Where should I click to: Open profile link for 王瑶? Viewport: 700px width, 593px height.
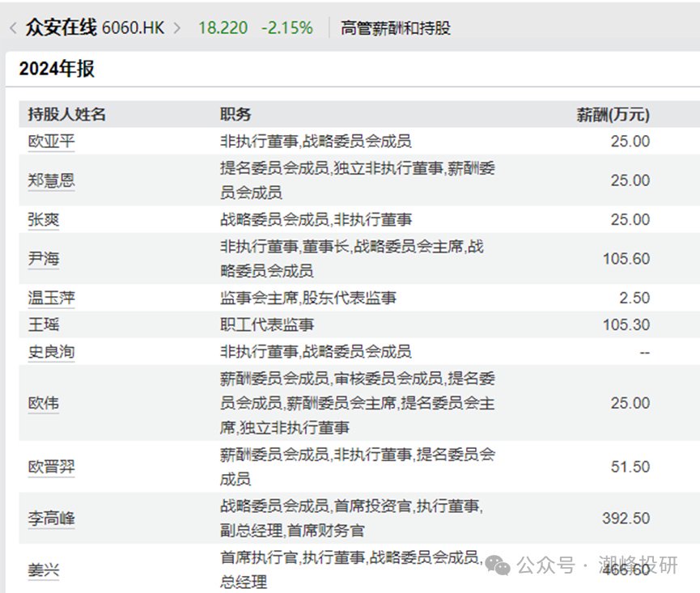tap(44, 324)
